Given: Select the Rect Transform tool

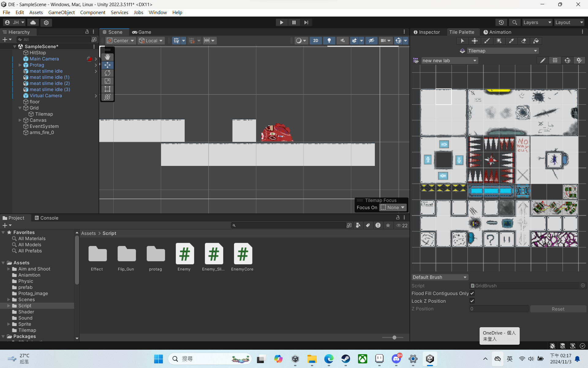Looking at the screenshot, I should pos(107,89).
